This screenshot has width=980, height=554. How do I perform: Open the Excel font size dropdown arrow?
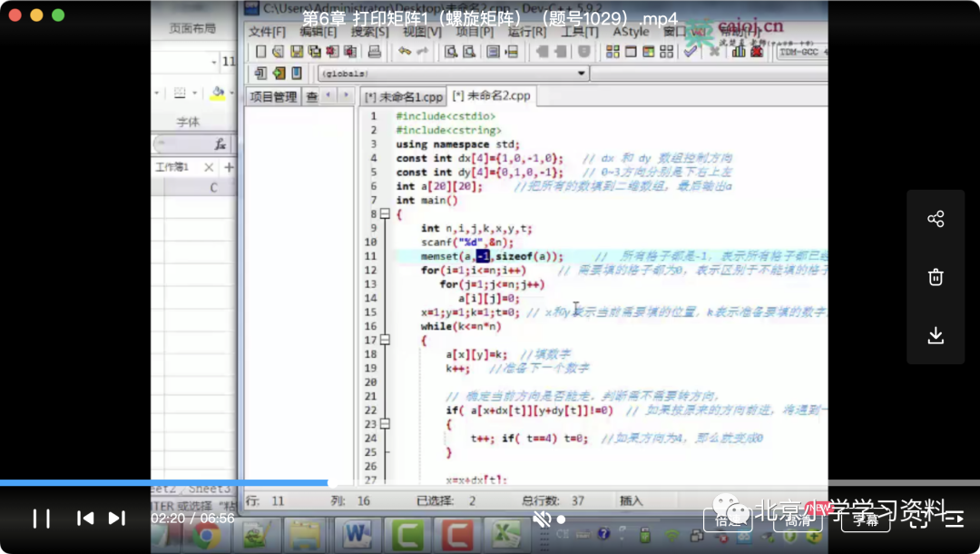(x=214, y=62)
